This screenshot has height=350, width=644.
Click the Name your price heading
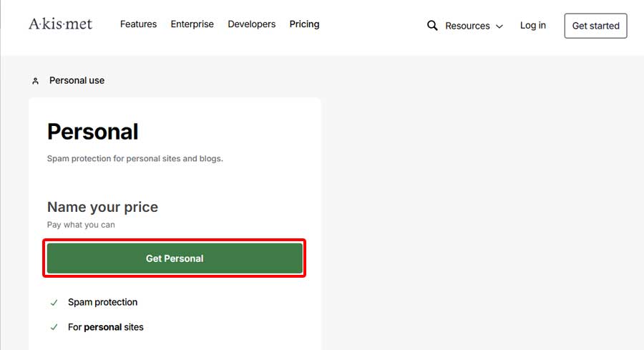click(x=102, y=207)
